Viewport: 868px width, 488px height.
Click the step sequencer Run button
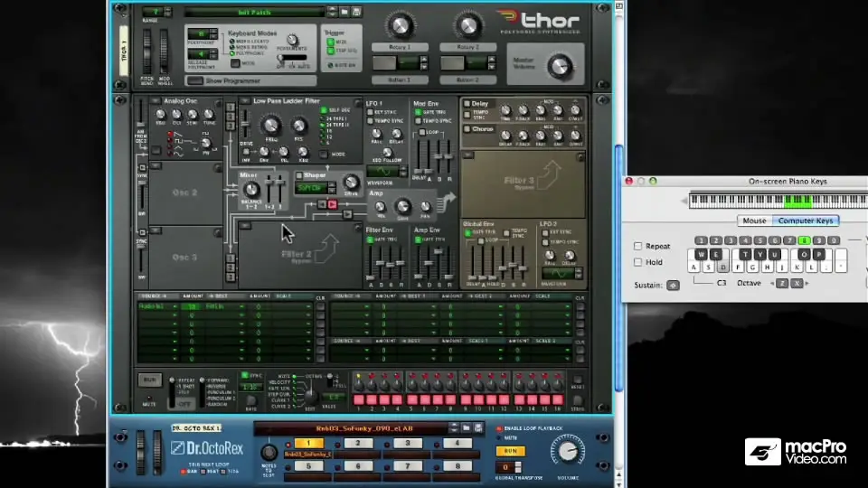pyautogui.click(x=149, y=380)
